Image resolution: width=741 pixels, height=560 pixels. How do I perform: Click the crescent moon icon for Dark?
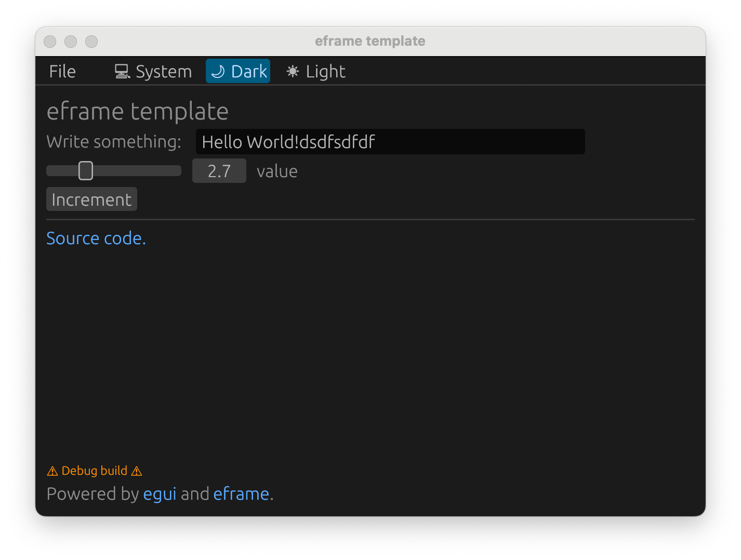(x=218, y=72)
